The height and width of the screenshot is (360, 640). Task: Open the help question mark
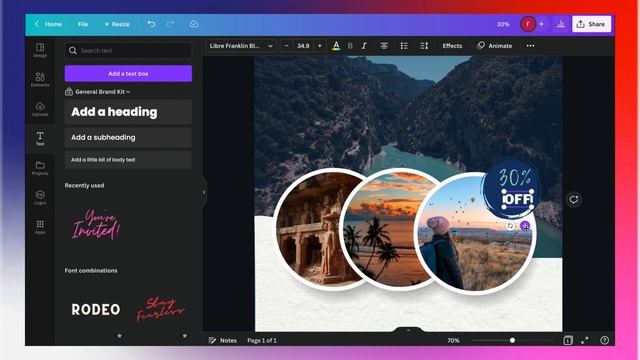pyautogui.click(x=604, y=340)
